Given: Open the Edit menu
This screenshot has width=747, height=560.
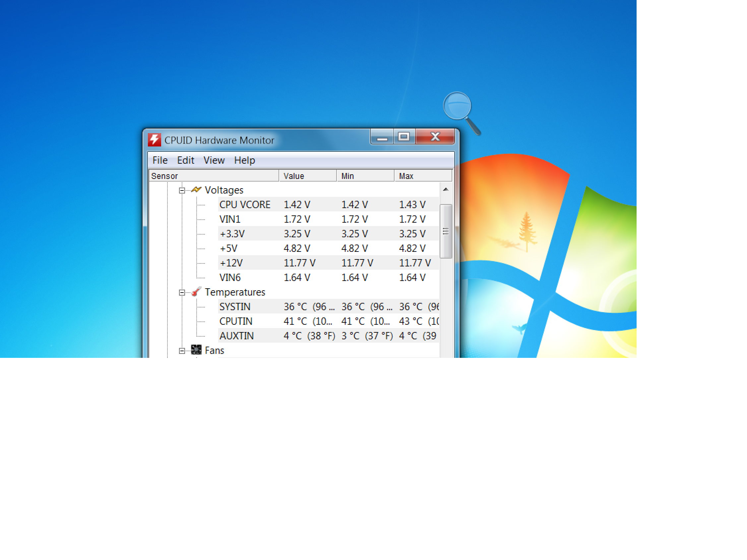Looking at the screenshot, I should (185, 160).
